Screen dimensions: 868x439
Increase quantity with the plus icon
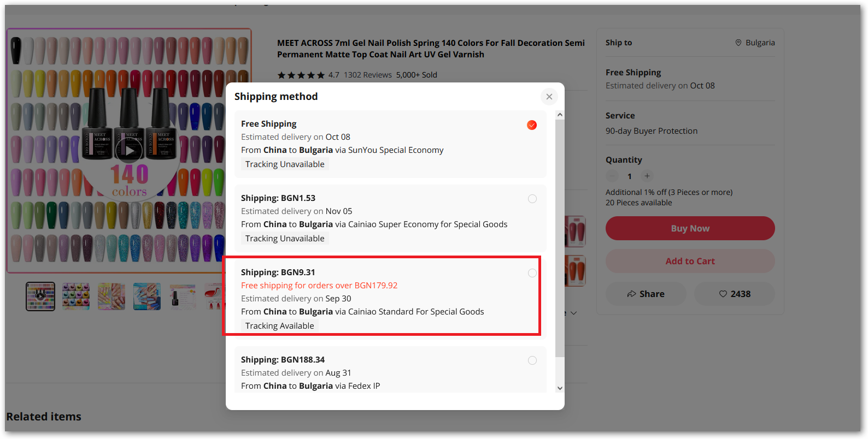[x=647, y=176]
